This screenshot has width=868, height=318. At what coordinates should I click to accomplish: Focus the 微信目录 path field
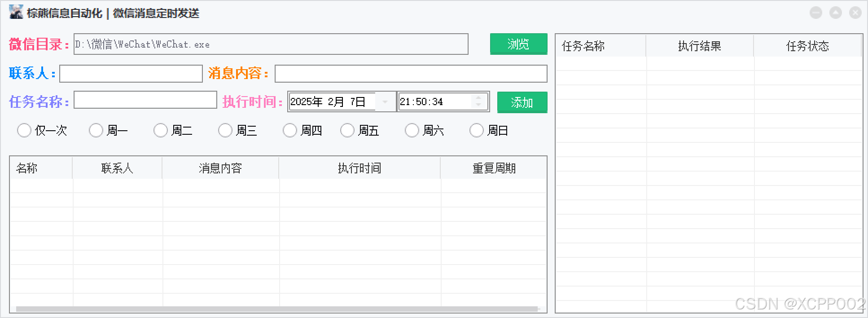click(x=271, y=44)
